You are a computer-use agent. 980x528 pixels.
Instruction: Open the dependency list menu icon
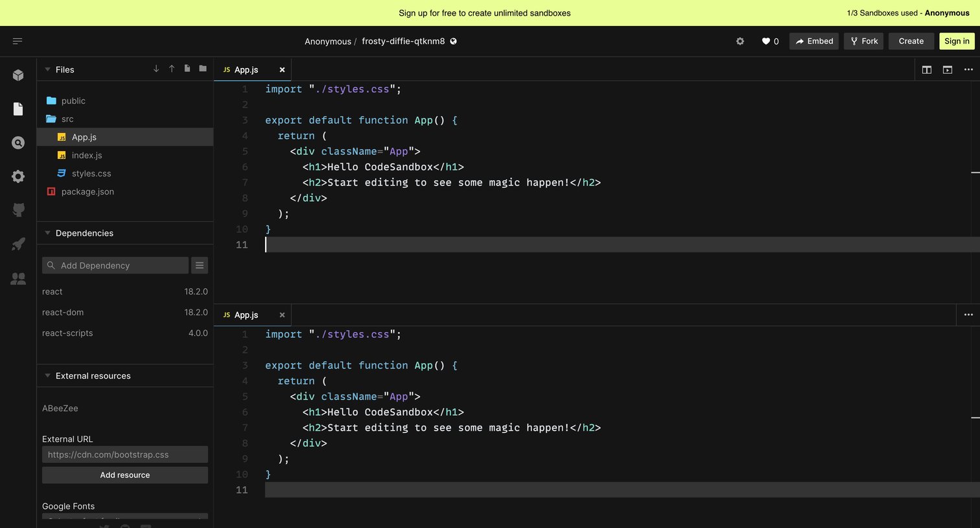coord(200,265)
